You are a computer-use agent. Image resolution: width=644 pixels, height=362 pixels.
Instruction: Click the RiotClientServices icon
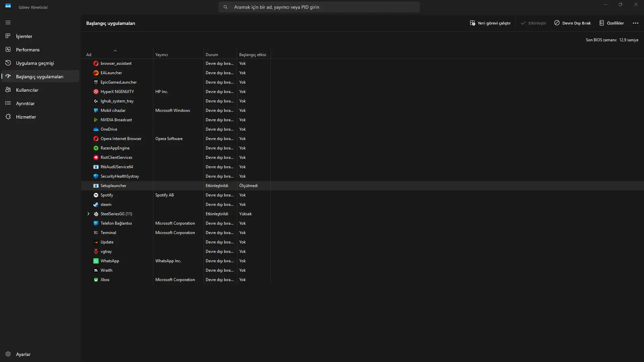coord(96,157)
